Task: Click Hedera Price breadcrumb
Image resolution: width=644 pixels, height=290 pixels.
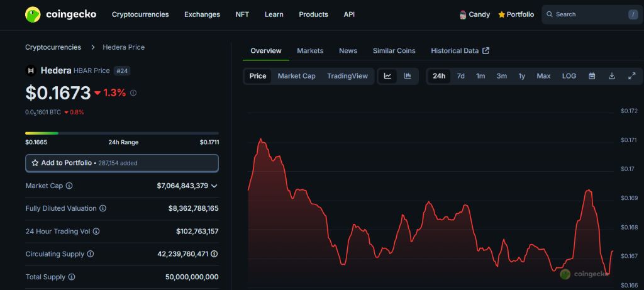Action: tap(124, 47)
